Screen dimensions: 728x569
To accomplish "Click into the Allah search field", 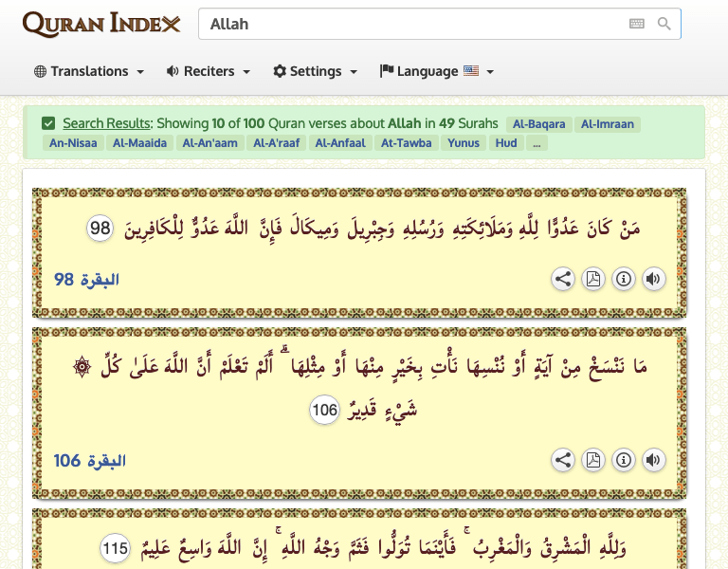I will pos(408,24).
